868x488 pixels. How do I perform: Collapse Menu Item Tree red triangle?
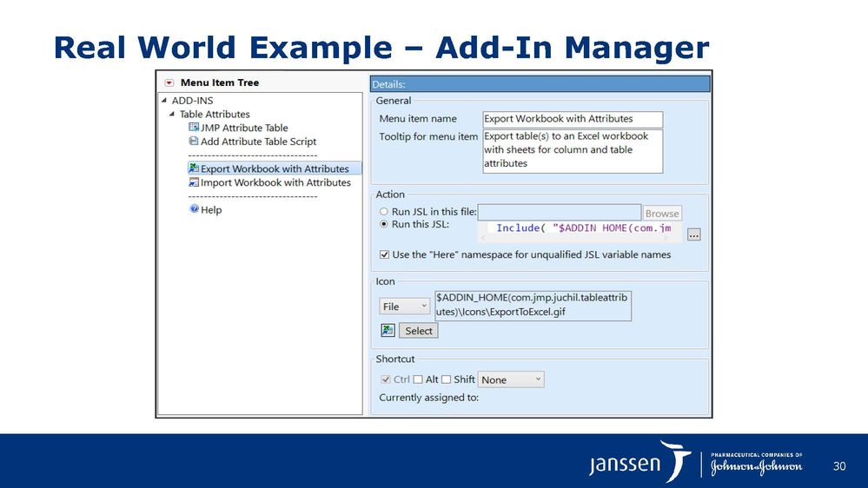pos(169,83)
